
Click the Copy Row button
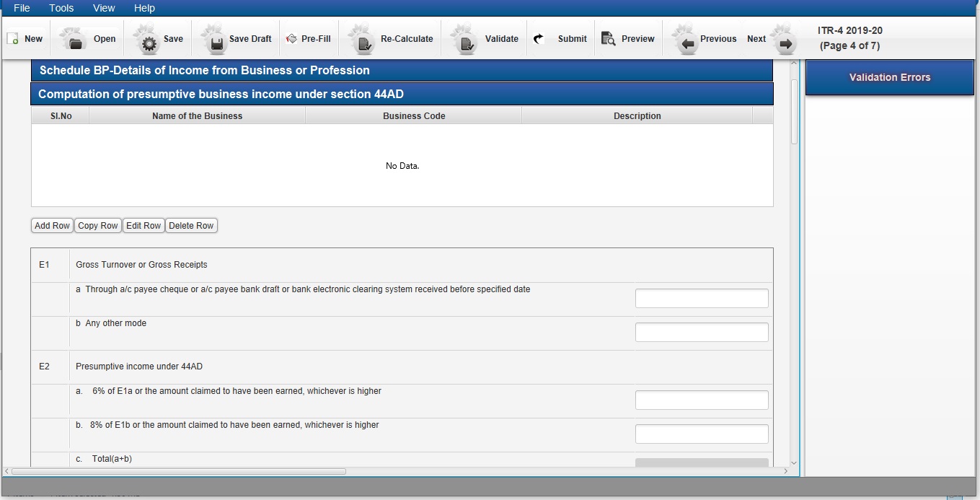[x=98, y=226]
